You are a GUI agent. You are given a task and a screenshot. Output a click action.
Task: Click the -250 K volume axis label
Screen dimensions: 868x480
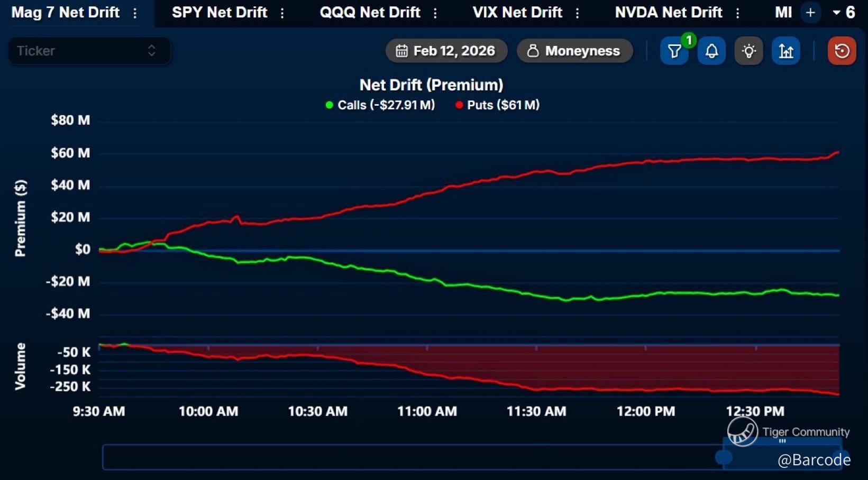(70, 387)
